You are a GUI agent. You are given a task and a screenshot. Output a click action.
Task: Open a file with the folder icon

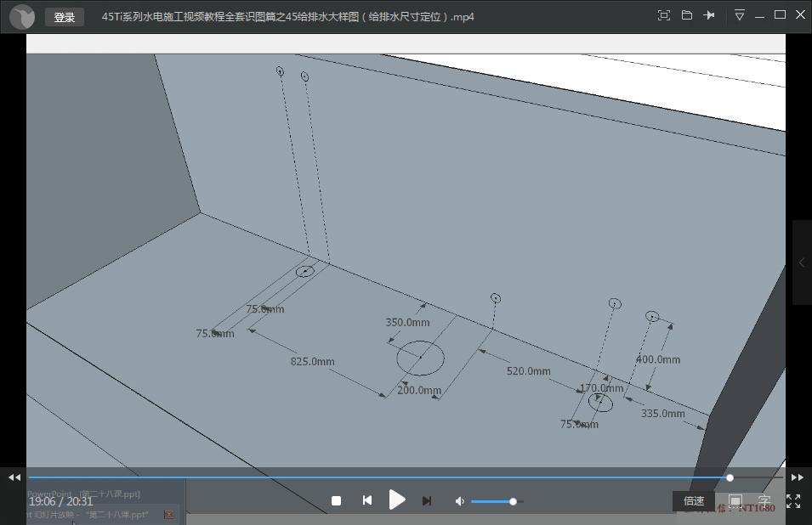pos(686,15)
